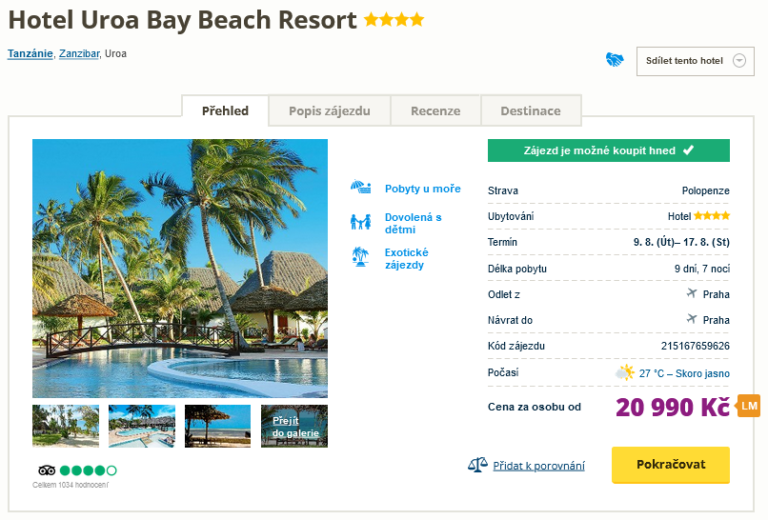
Task: Select the Destinace tab
Action: pyautogui.click(x=530, y=111)
